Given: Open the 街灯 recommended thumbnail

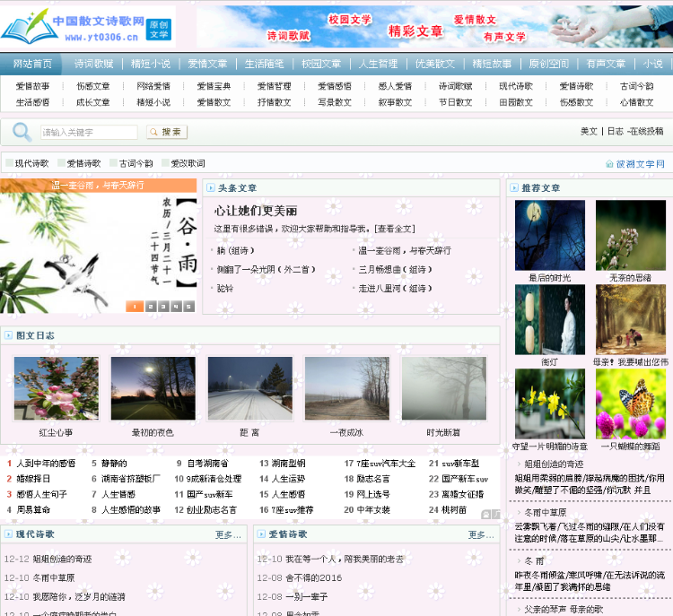Looking at the screenshot, I should coord(550,319).
